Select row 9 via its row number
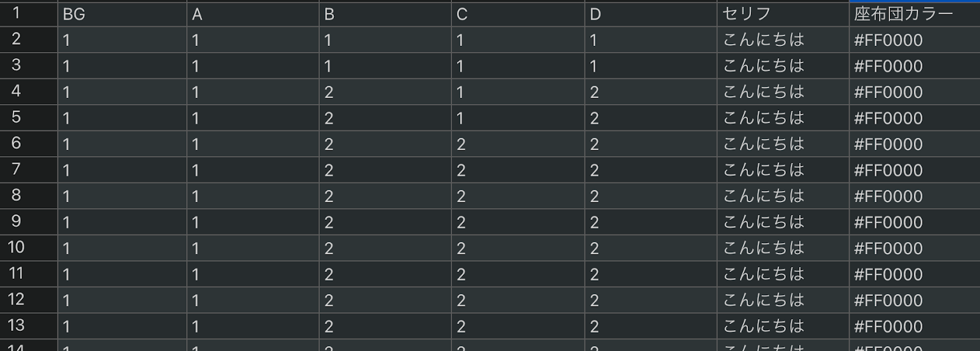980x351 pixels. (17, 221)
